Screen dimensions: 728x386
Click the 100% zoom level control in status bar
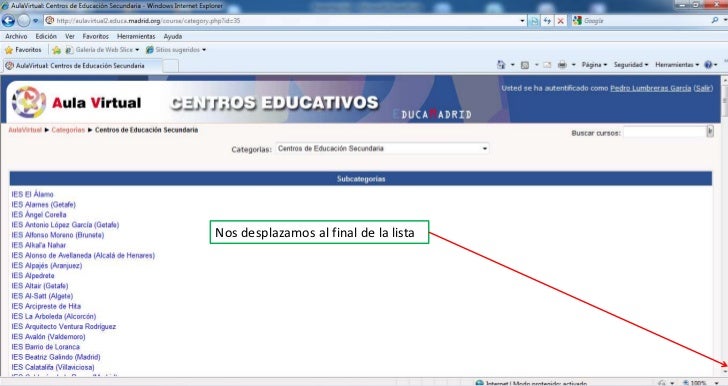701,383
